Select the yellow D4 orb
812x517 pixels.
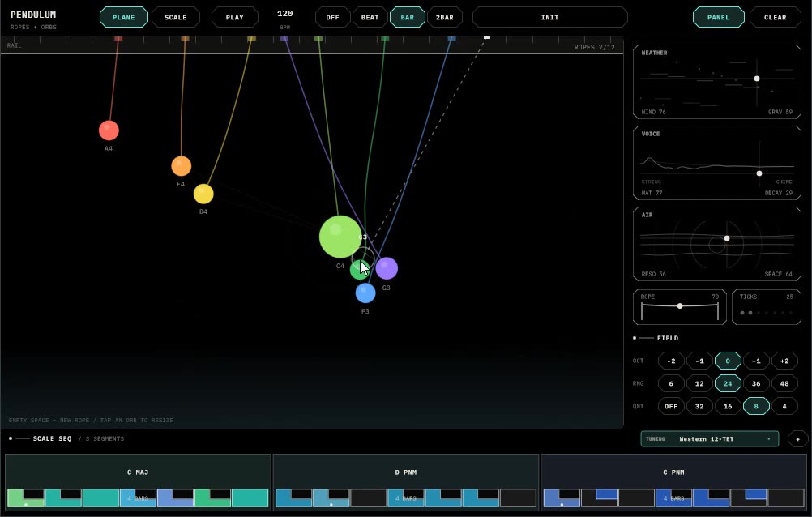[x=203, y=194]
